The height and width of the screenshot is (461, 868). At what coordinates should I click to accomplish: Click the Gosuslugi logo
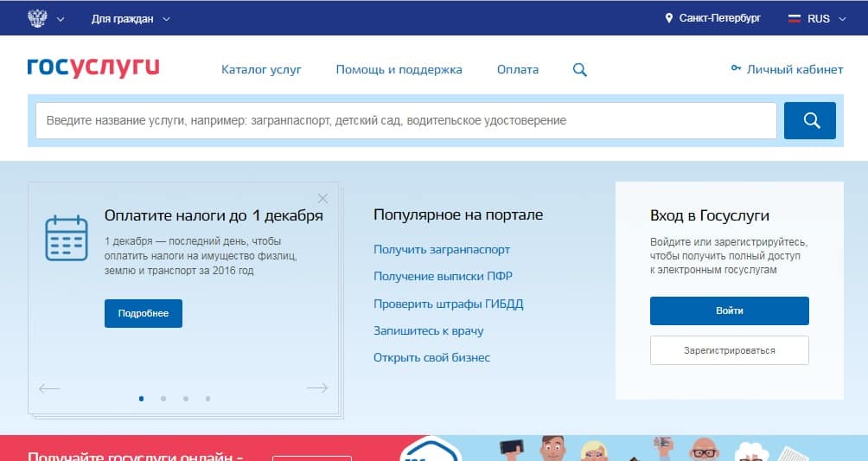pyautogui.click(x=93, y=68)
